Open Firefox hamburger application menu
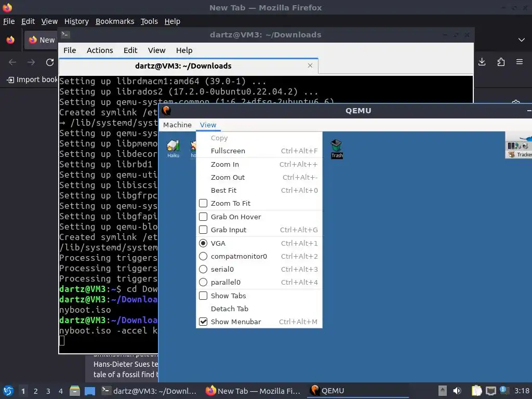532x399 pixels. pos(520,62)
